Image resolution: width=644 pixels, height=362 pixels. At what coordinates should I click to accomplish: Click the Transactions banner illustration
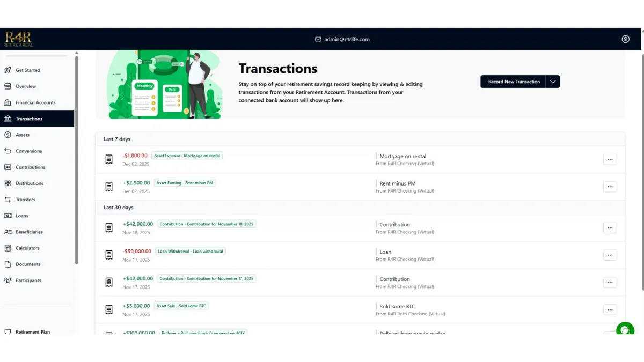tap(165, 85)
